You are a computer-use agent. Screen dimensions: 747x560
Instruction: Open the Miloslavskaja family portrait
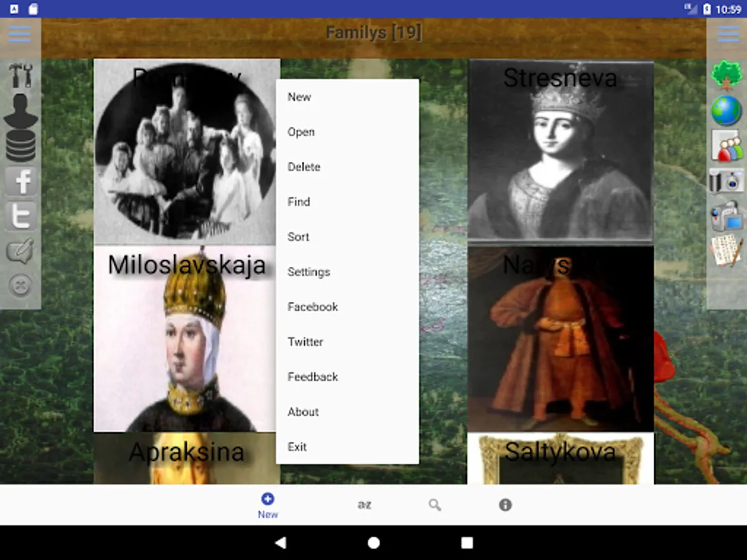[x=185, y=339]
